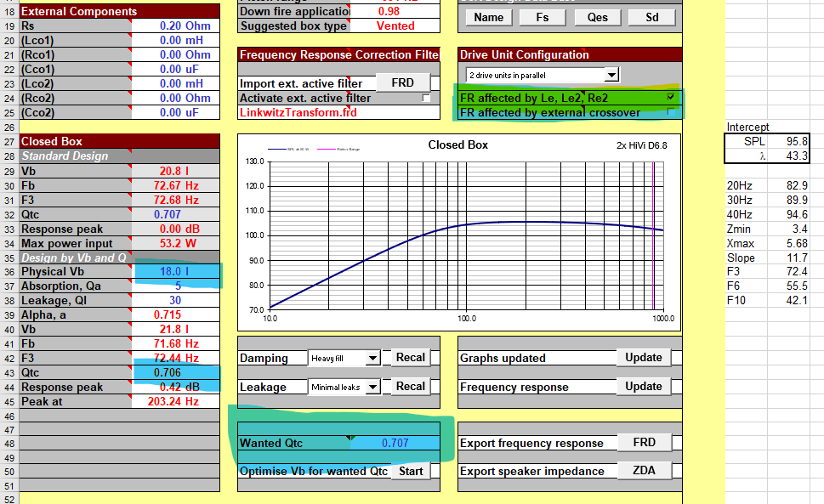Viewport: 824px width, 504px height.
Task: Open the drive units in parallel dropdown
Action: pos(611,75)
